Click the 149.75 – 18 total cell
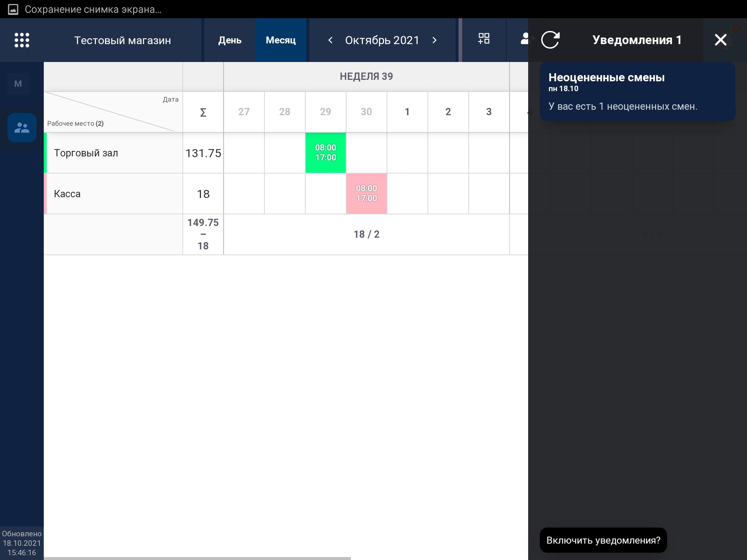 pos(203,234)
